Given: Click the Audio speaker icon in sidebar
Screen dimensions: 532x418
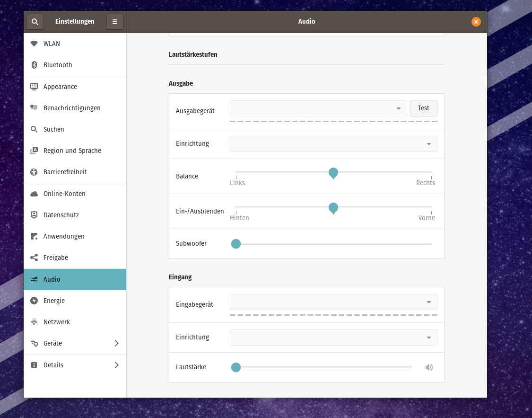Looking at the screenshot, I should [x=34, y=279].
